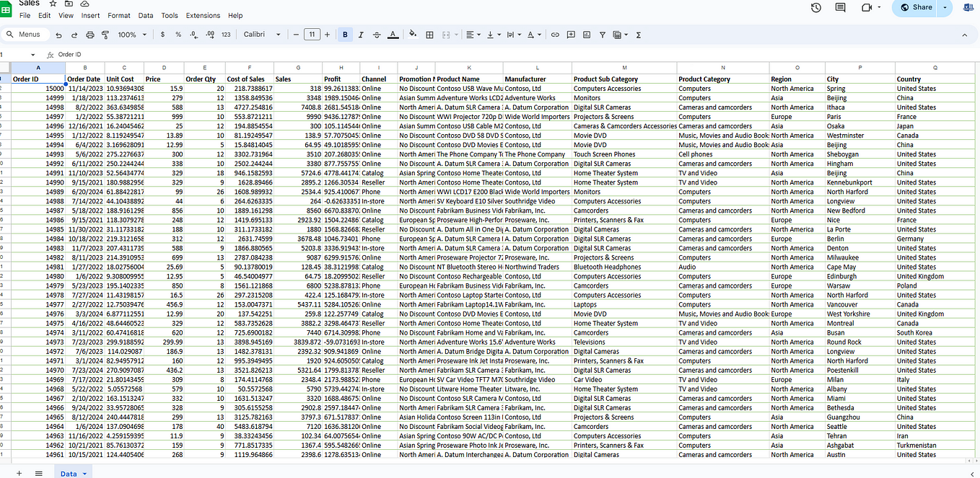Viewport: 980px width, 478px height.
Task: Insert a comment from the toolbar
Action: pyautogui.click(x=571, y=35)
